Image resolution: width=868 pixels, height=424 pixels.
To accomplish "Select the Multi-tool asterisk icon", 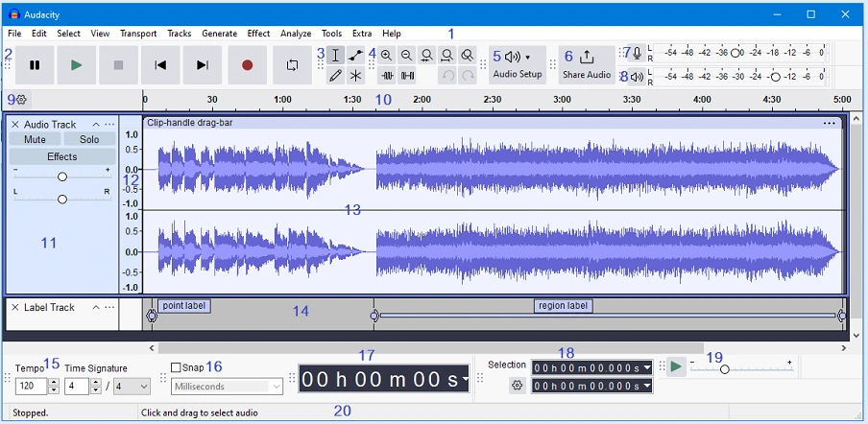I will (x=356, y=76).
